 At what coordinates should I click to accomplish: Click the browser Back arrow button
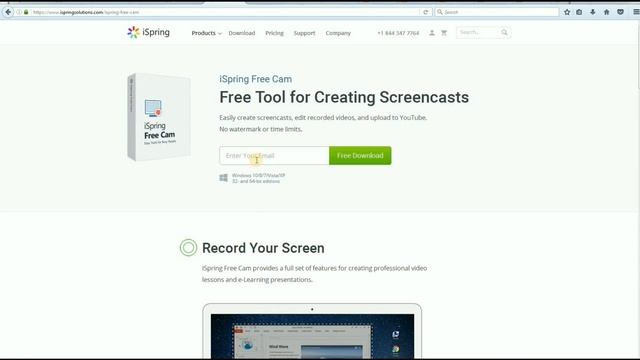tap(8, 12)
